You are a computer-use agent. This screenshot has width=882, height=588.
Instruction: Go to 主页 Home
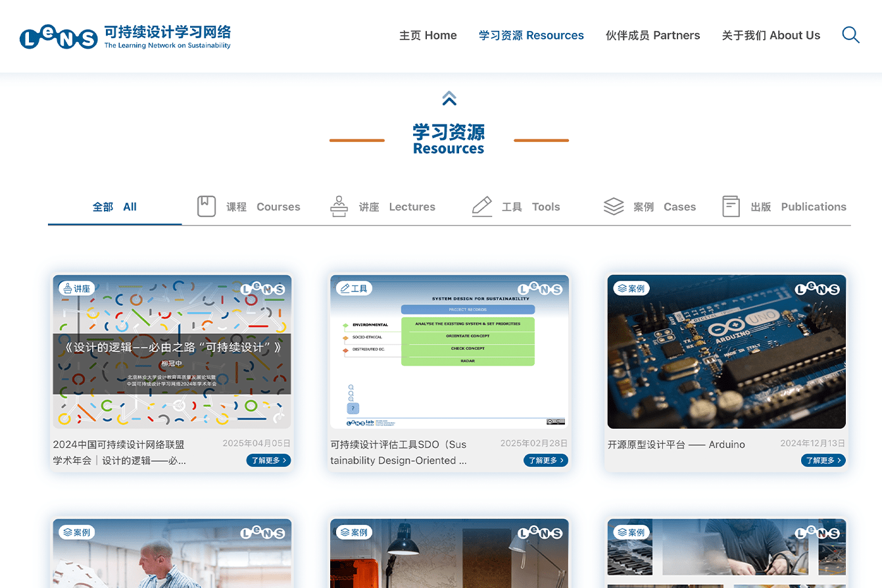[428, 36]
